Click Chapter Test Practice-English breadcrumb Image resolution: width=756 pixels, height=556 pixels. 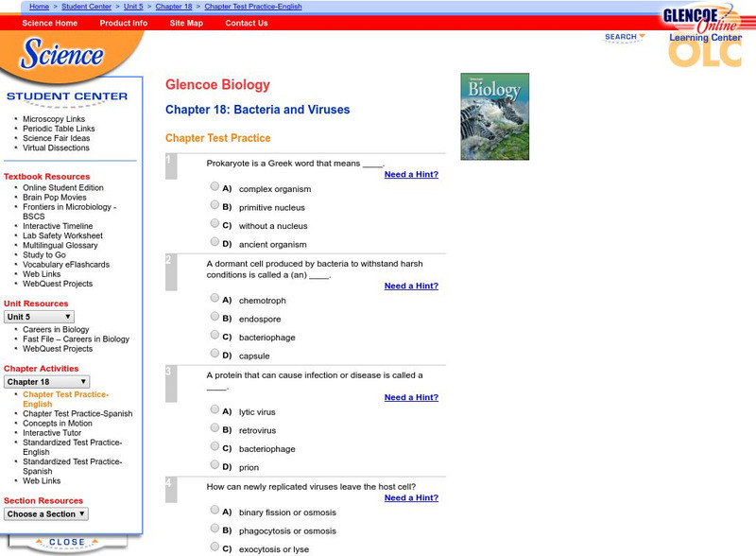pyautogui.click(x=253, y=7)
